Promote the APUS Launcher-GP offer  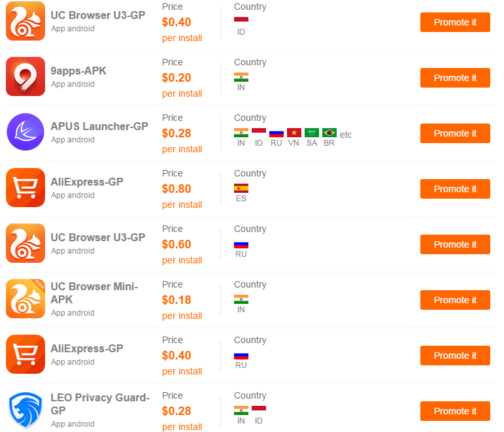point(455,133)
